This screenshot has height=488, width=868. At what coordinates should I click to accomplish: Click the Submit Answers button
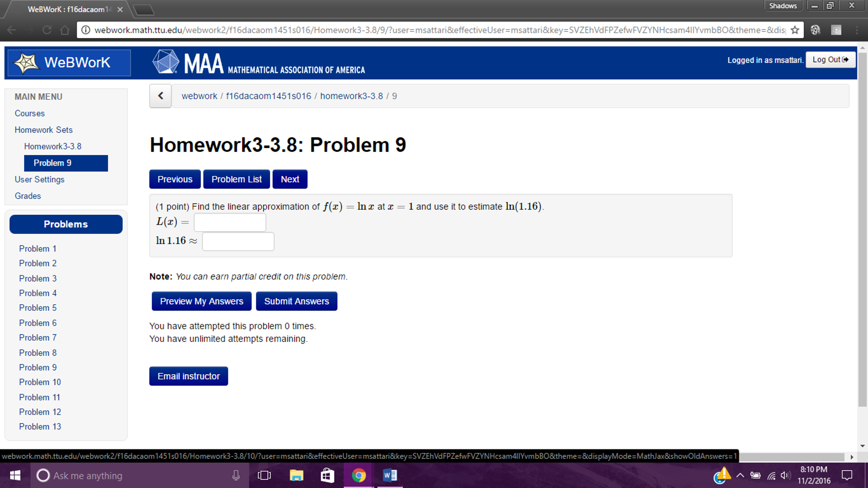(296, 301)
